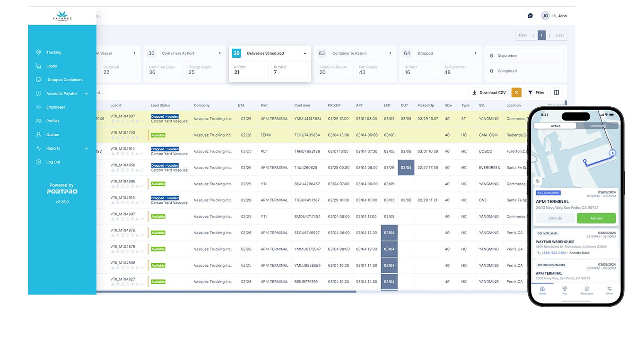Screen dimensions: 644x338
Task: Select the In Port 21 tile
Action: click(250, 70)
